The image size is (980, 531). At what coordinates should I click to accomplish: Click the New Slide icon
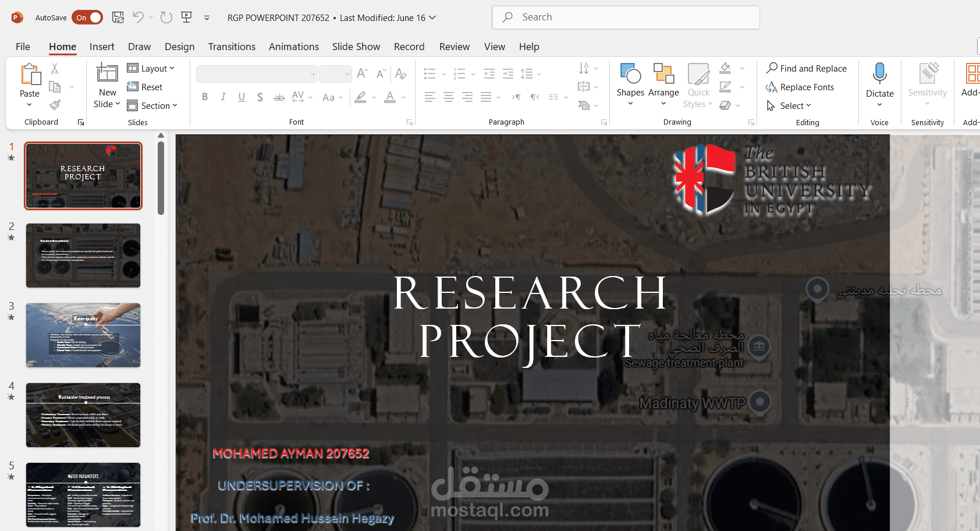[107, 73]
